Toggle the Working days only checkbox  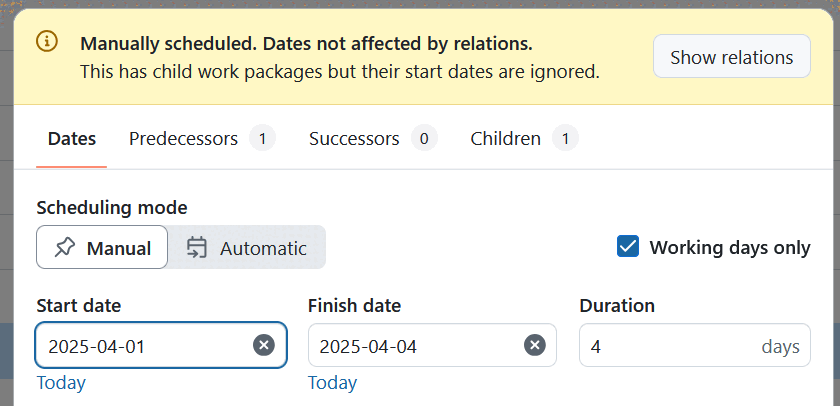[x=628, y=247]
